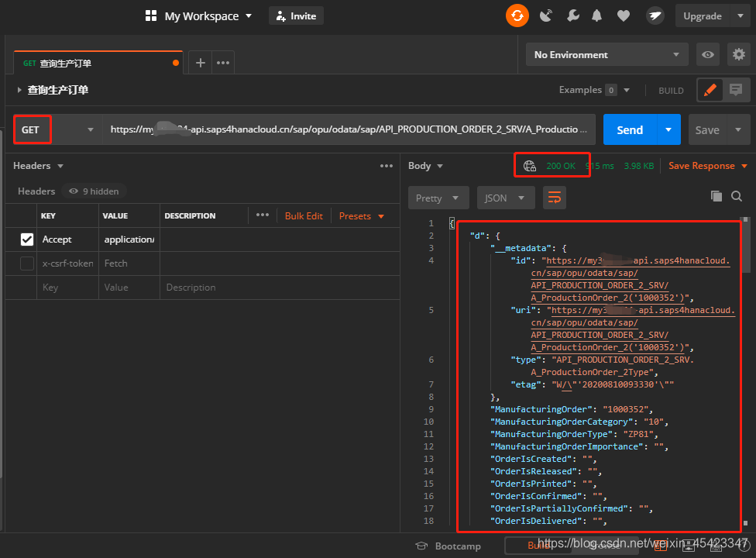Viewport: 756px width, 558px height.
Task: Open the id URL link in response
Action: 631,279
